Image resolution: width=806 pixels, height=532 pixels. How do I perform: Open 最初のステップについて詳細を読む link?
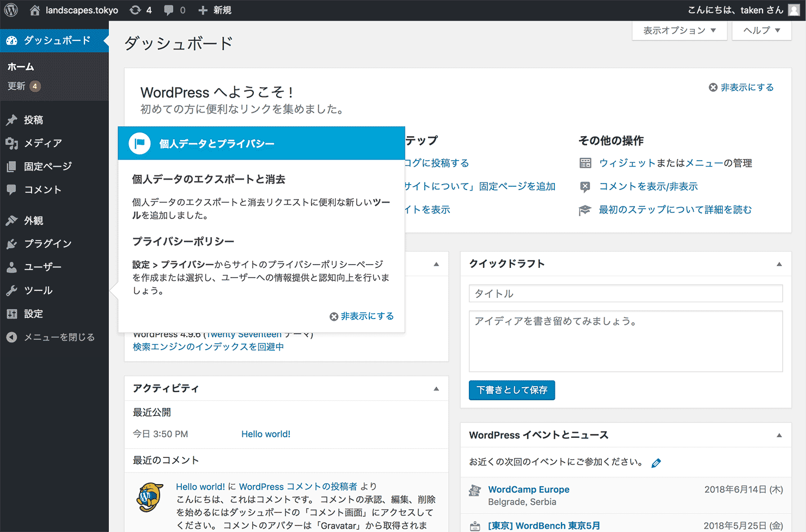[675, 210]
